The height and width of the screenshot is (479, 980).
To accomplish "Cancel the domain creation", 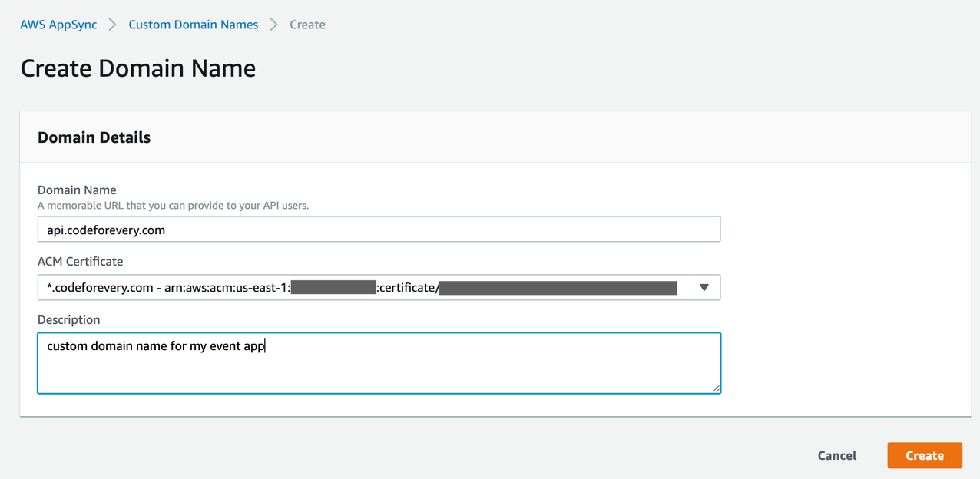I will (836, 455).
